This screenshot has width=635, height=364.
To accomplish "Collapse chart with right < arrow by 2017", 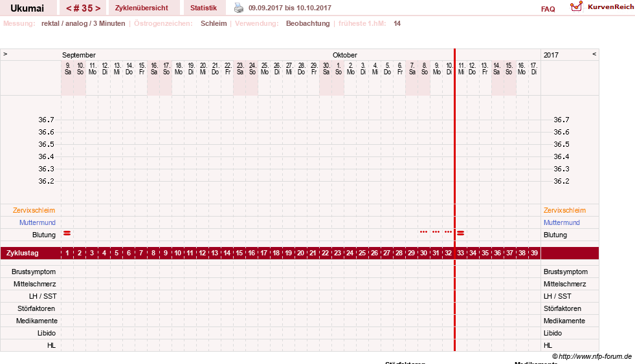I will point(594,54).
